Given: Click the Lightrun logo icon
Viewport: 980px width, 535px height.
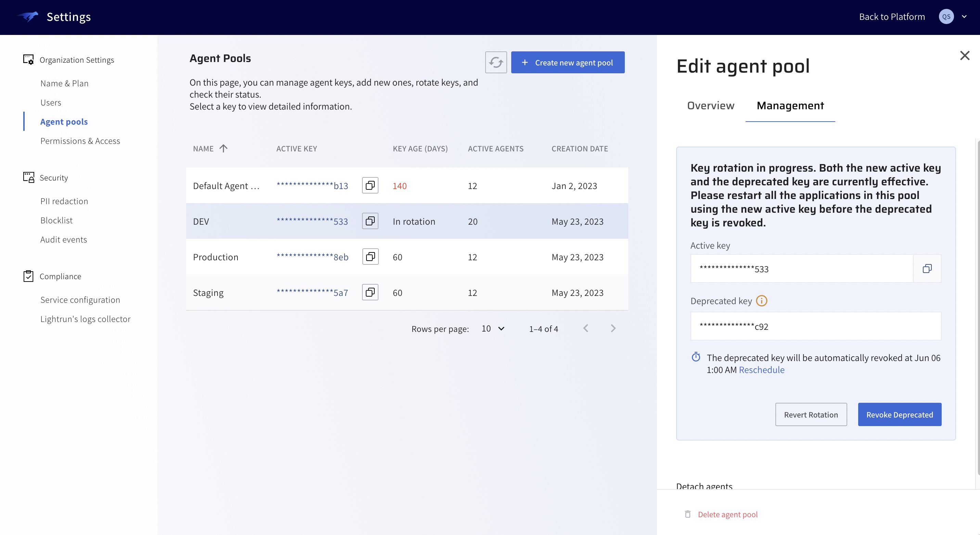Looking at the screenshot, I should [x=28, y=17].
